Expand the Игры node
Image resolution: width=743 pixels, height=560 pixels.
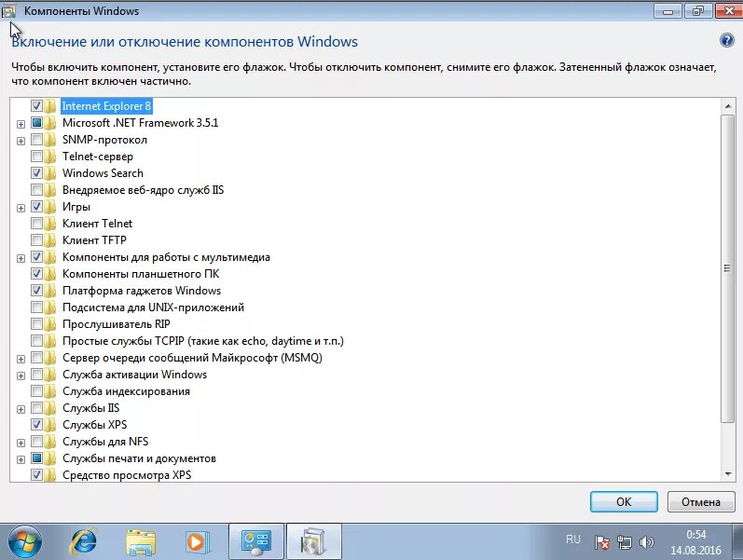[x=21, y=208]
